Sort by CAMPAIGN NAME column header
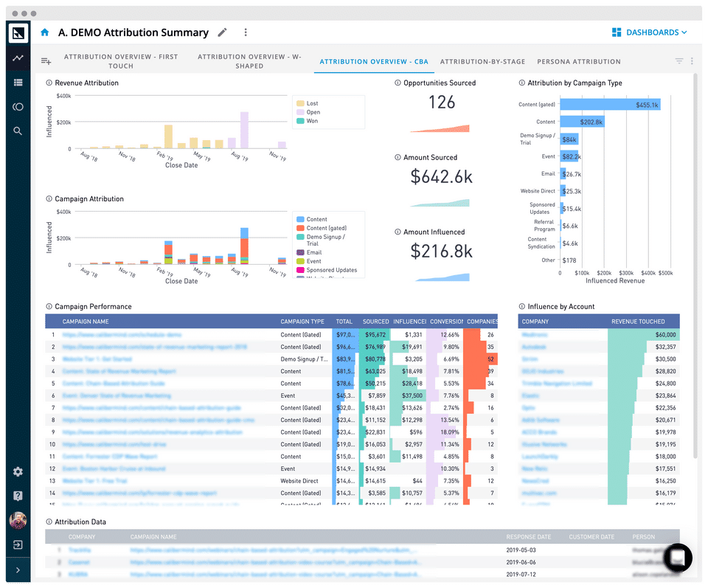The height and width of the screenshot is (588, 708). point(86,322)
